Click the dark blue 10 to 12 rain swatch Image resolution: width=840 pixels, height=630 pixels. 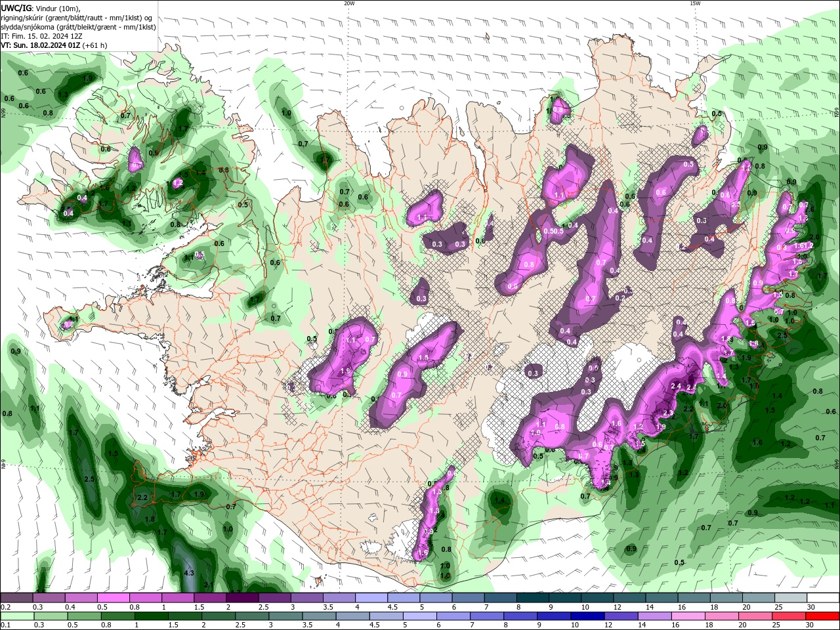click(x=587, y=616)
